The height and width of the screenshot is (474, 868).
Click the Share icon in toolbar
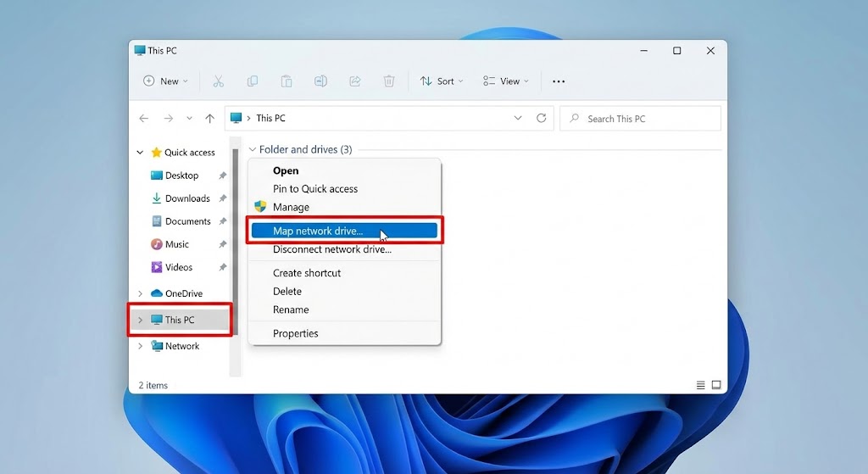(355, 81)
